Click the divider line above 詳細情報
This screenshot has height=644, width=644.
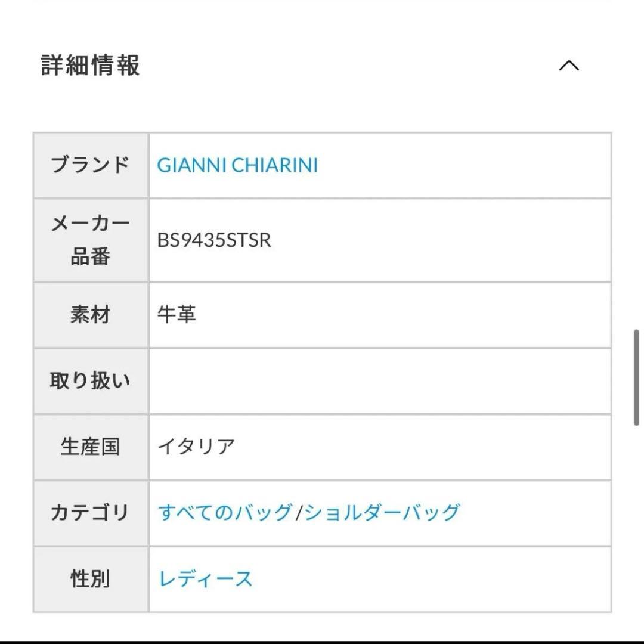(x=322, y=4)
